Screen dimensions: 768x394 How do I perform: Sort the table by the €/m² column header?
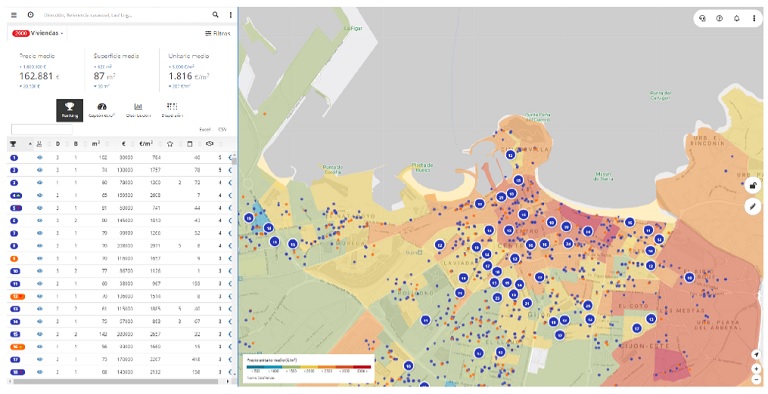pyautogui.click(x=145, y=144)
